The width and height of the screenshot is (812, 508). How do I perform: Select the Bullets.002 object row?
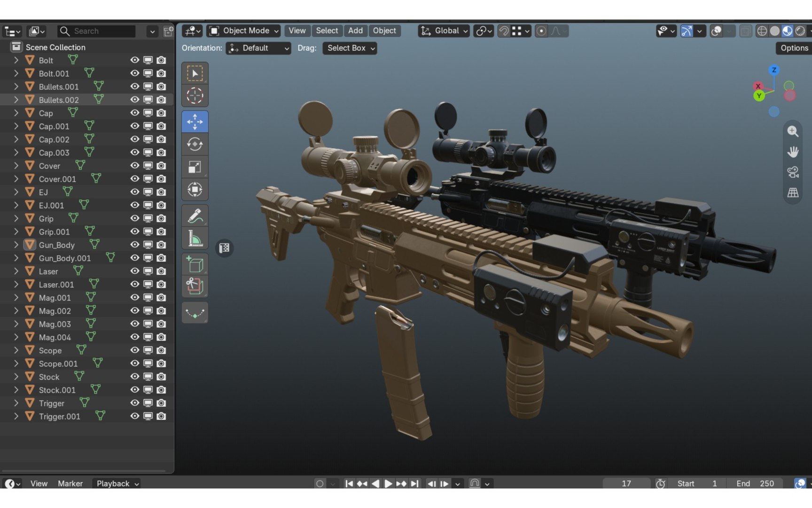click(x=86, y=100)
